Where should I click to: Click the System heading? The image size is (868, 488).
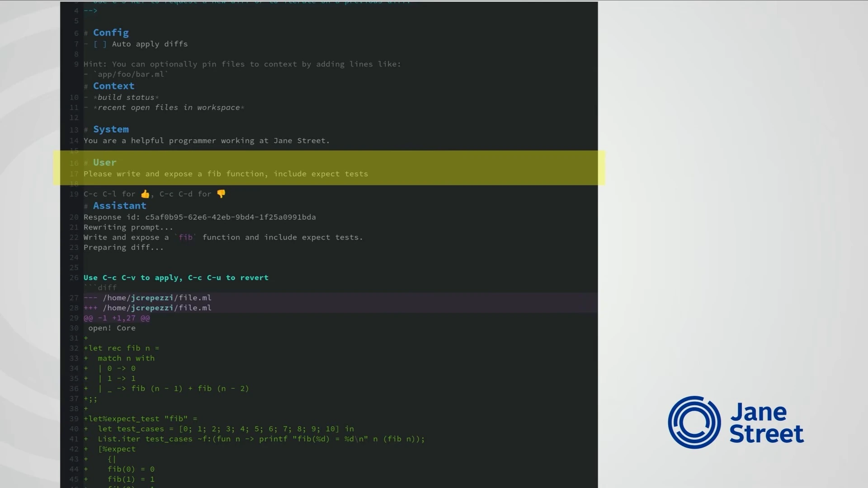coord(111,129)
